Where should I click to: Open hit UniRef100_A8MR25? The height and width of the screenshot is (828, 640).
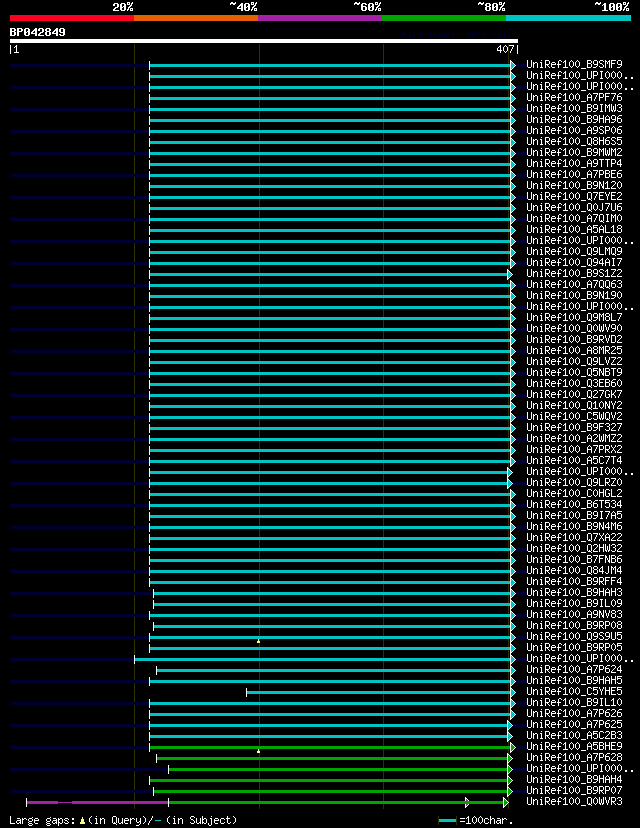(x=574, y=351)
